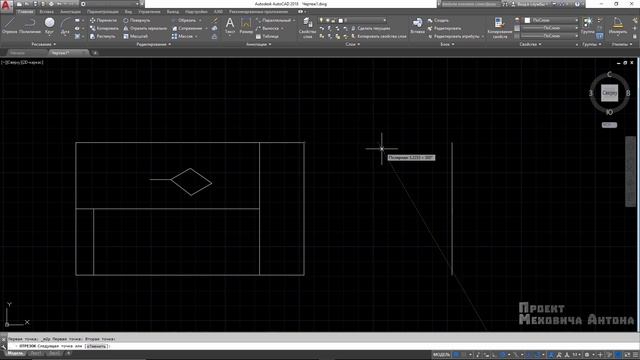Toggle МОДЕЛЬ model space button in status bar
This screenshot has height=360, width=640.
click(x=442, y=355)
